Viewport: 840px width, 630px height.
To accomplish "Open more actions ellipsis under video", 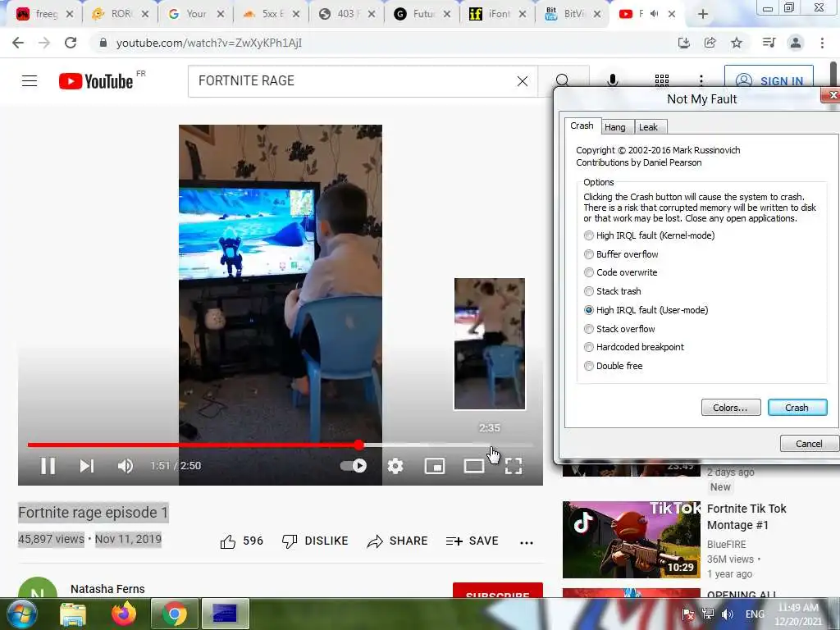I will pos(527,542).
